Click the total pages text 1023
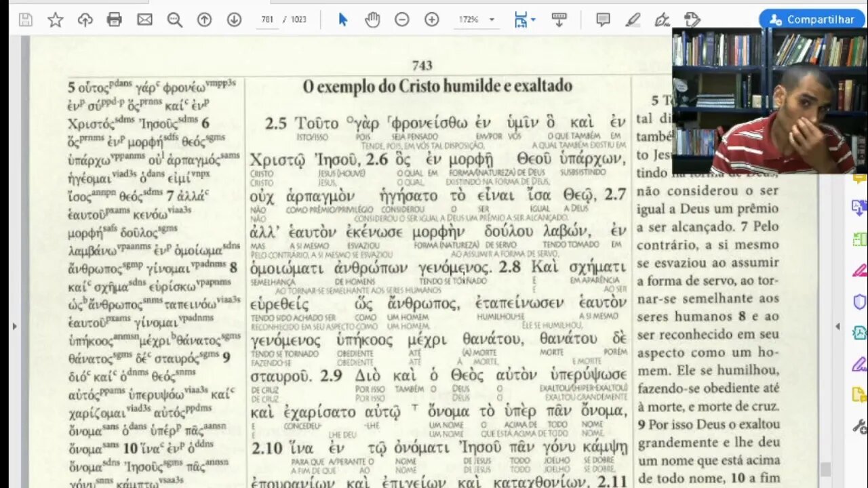Screen dimensions: 868x488 click(299, 20)
